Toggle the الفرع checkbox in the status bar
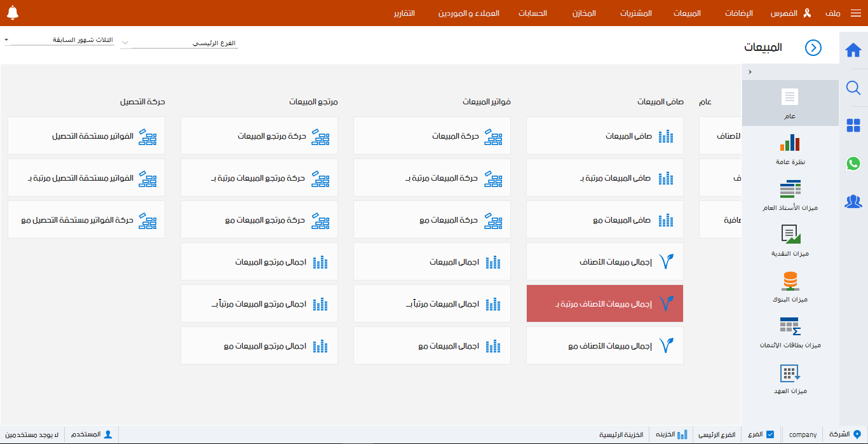Image resolution: width=868 pixels, height=444 pixels. 770,434
